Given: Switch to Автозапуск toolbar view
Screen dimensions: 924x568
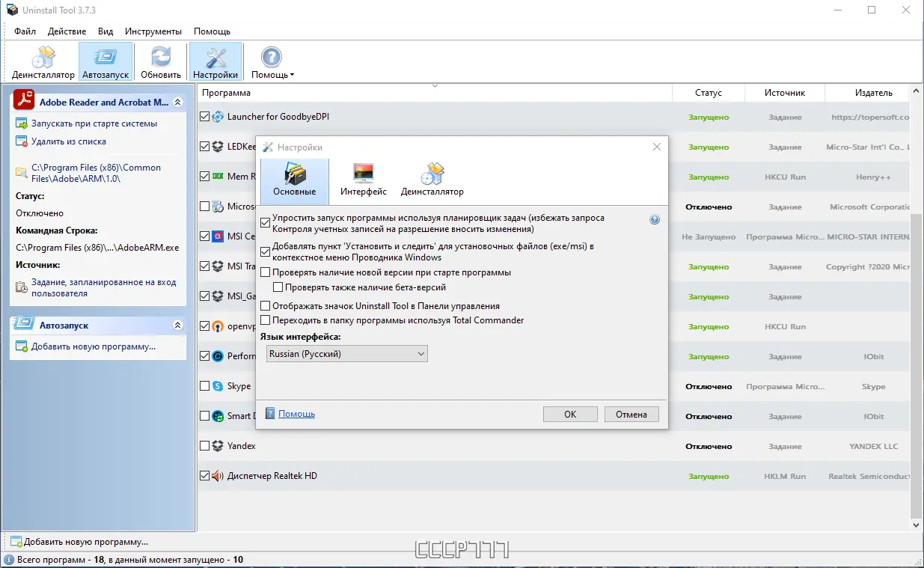Looking at the screenshot, I should 105,61.
